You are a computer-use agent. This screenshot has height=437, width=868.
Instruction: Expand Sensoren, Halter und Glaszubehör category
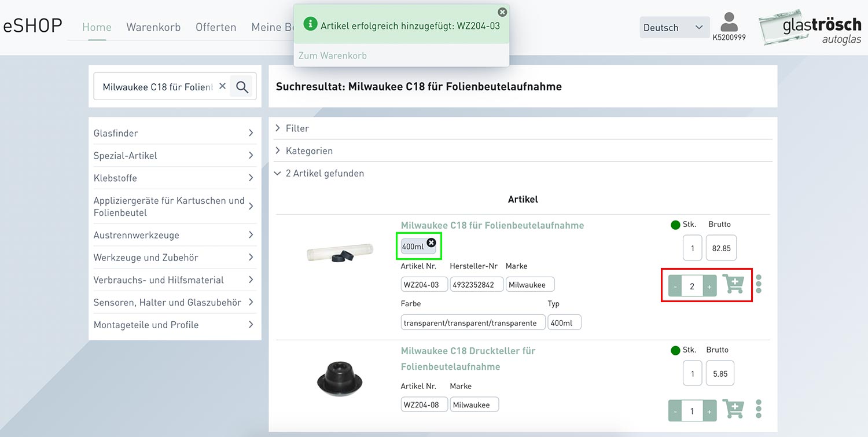tap(174, 302)
